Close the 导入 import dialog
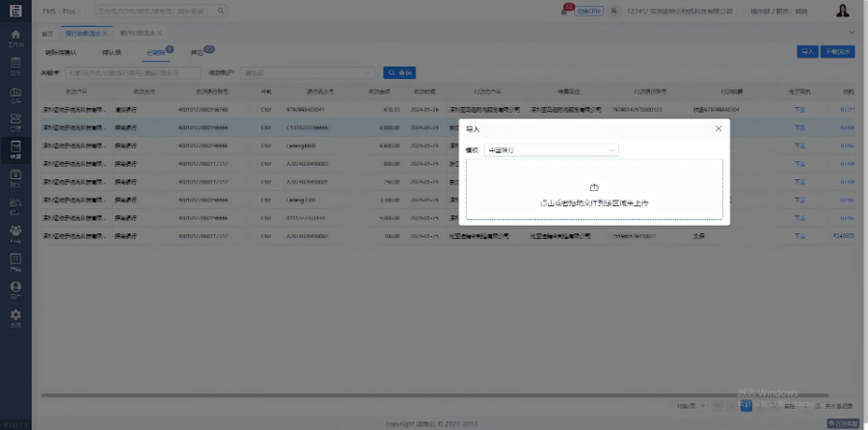The width and height of the screenshot is (868, 430). click(718, 128)
